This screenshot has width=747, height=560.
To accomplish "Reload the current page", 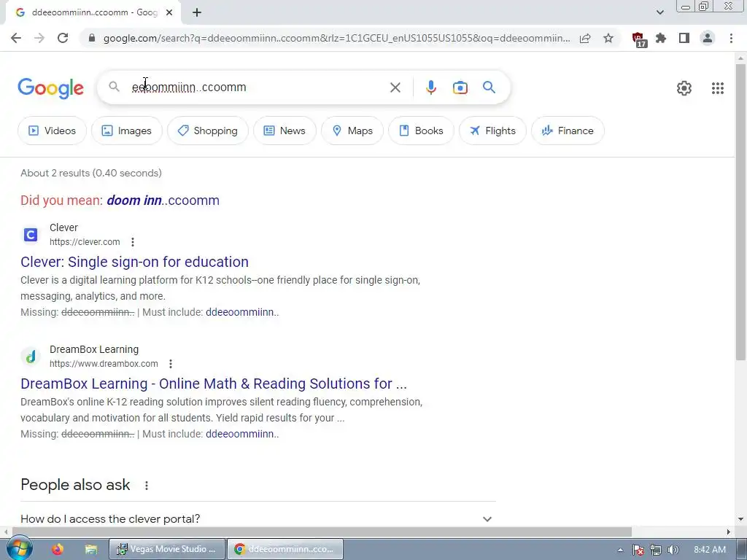I will pos(63,38).
